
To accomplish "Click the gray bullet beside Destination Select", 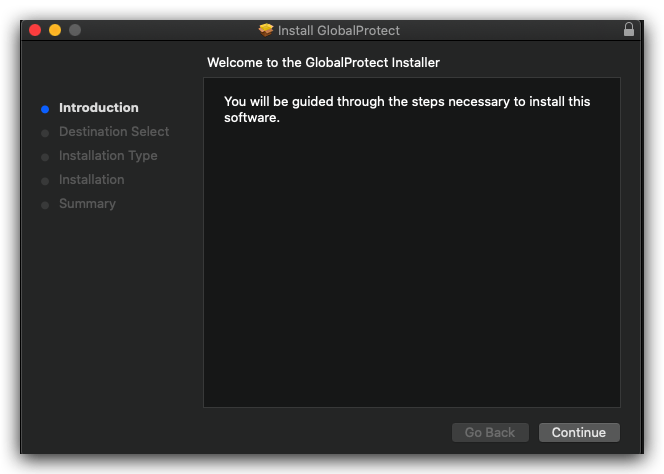I will click(45, 133).
